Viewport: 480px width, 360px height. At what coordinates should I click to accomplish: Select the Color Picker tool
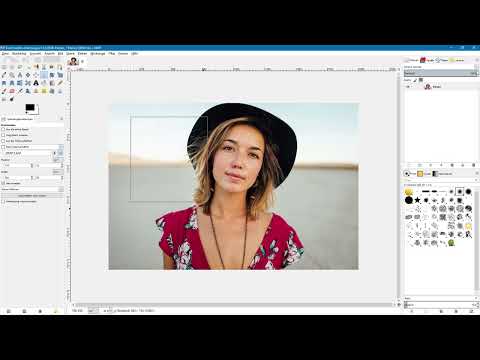coord(4,75)
